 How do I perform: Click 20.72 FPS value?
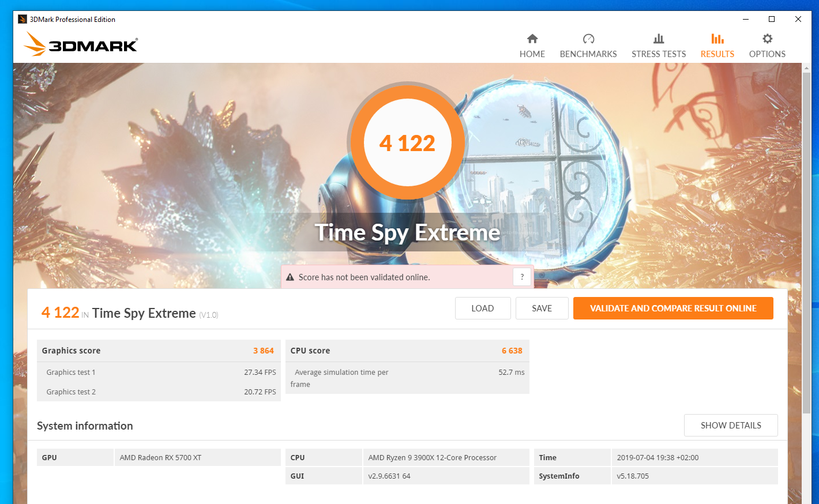click(260, 392)
